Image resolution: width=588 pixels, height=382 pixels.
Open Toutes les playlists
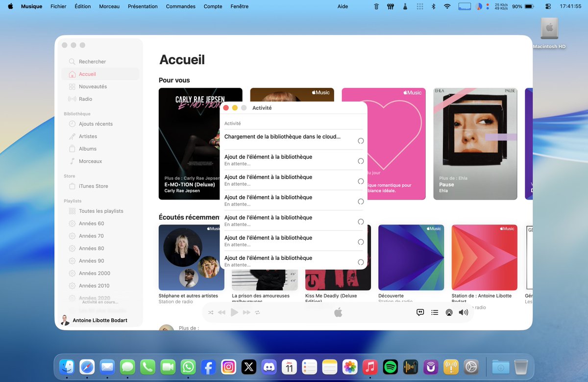[x=100, y=211]
